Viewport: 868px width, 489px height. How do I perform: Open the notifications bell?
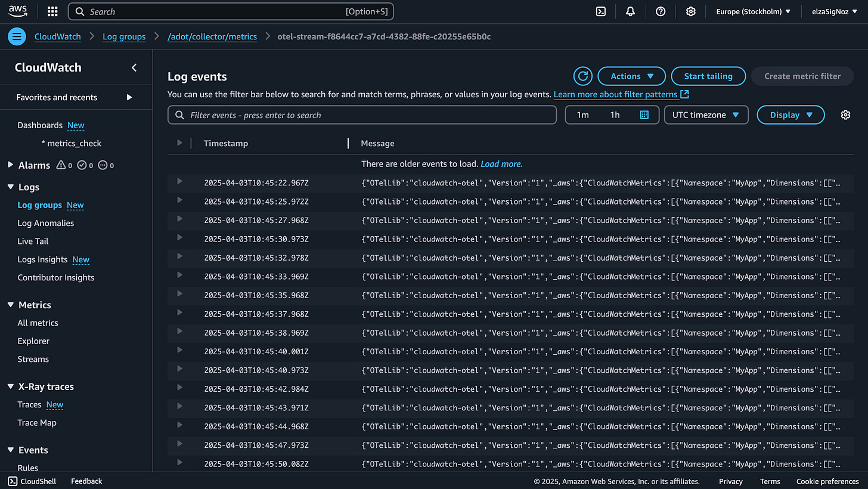630,11
